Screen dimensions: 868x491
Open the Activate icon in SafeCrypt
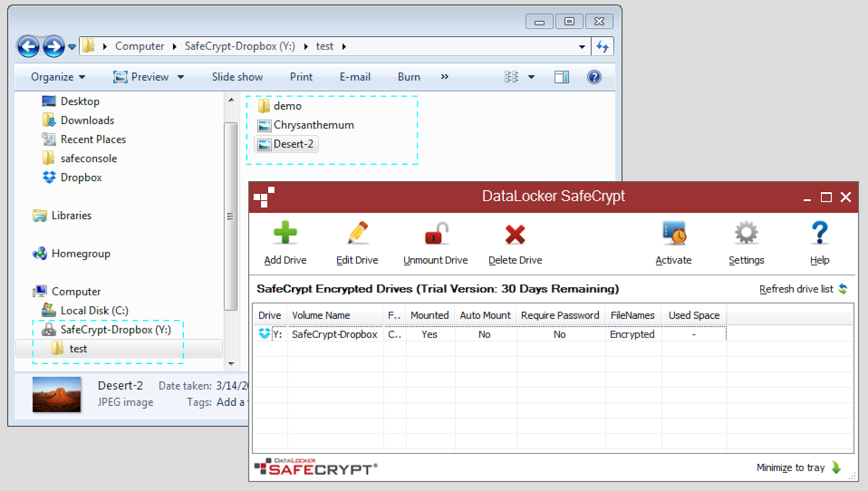[674, 233]
